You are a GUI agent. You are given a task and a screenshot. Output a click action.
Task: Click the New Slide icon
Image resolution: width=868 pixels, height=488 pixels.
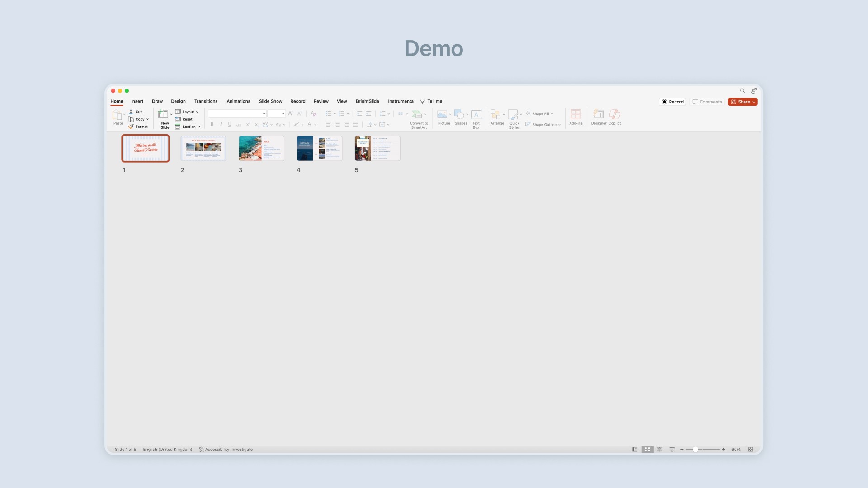click(163, 115)
